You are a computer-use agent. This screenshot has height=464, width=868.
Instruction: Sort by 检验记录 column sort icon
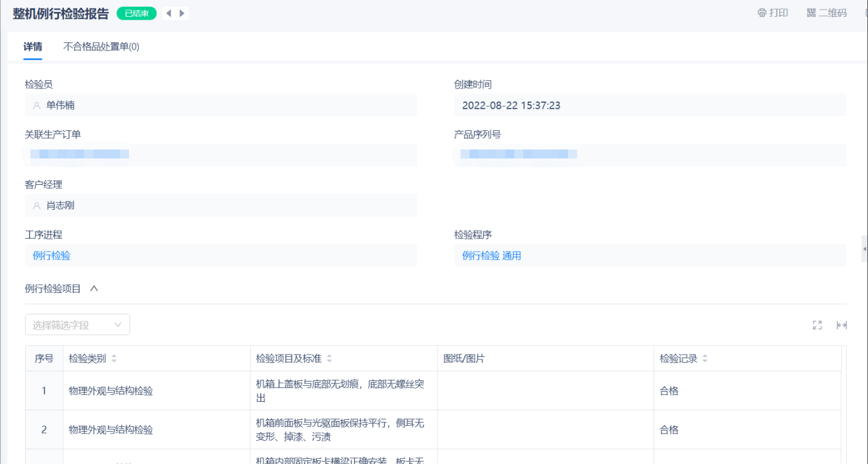[705, 359]
